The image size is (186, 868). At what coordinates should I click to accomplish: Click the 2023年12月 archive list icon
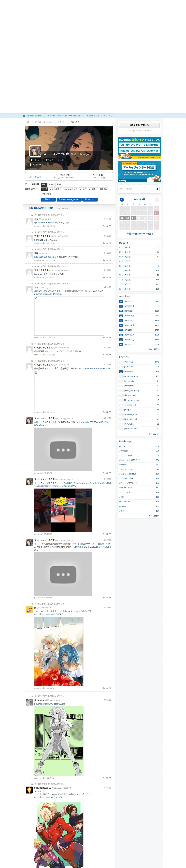point(121,344)
